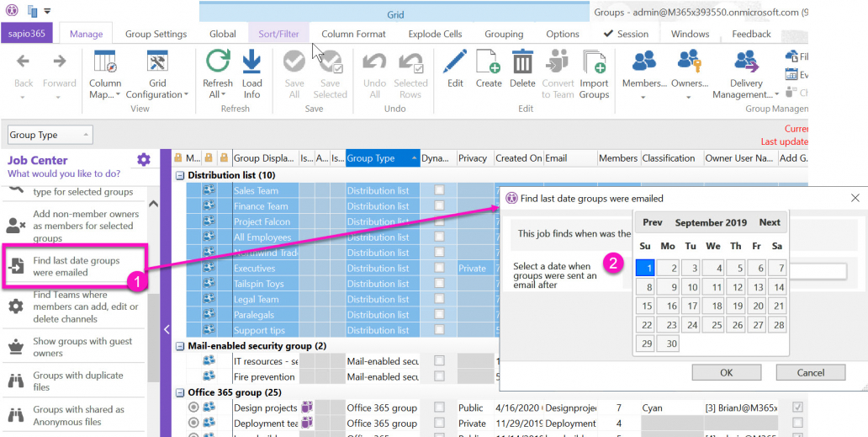Click OK in the email date dialog

tap(727, 373)
